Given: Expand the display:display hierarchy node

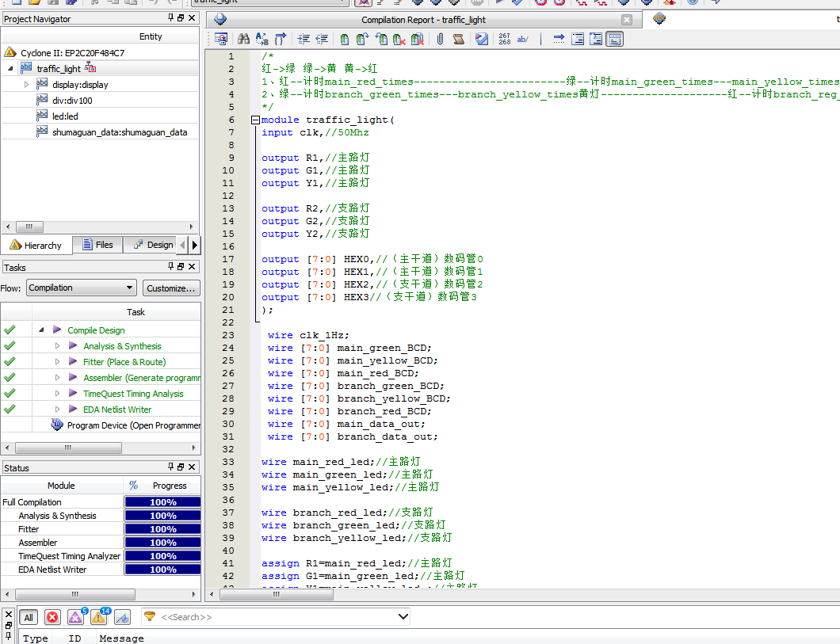Looking at the screenshot, I should coord(26,84).
